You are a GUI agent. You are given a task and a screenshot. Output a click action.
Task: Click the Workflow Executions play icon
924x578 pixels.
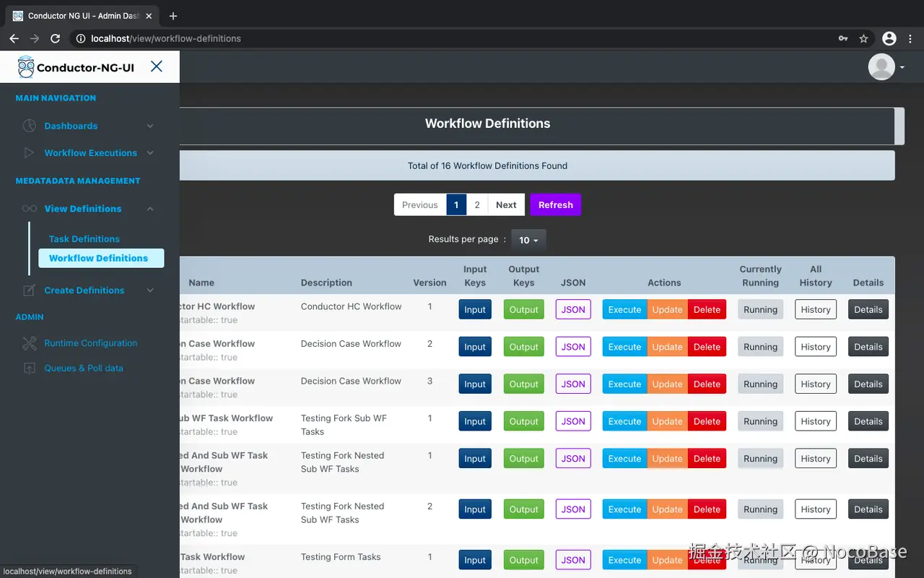pos(29,153)
